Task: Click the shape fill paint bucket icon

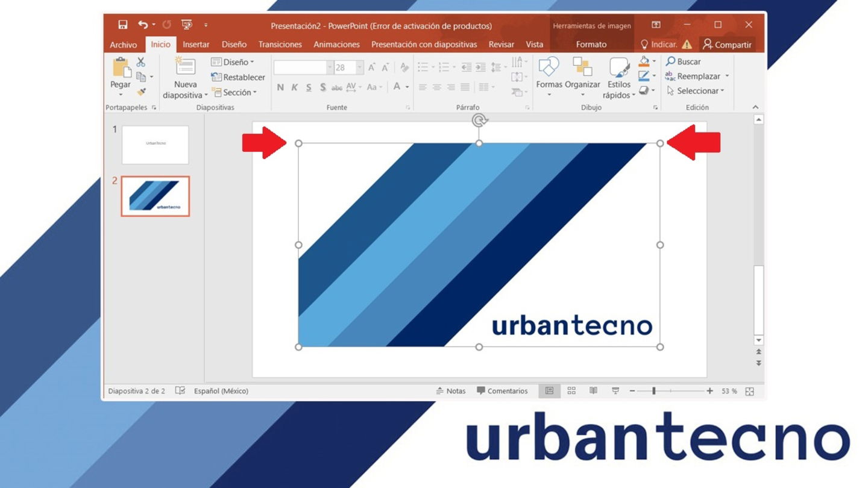Action: point(644,61)
